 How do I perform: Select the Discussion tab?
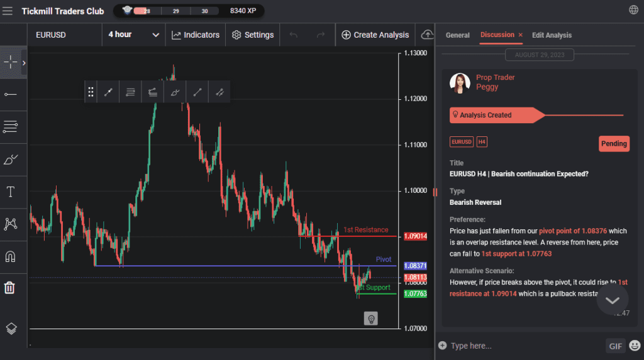pyautogui.click(x=497, y=35)
